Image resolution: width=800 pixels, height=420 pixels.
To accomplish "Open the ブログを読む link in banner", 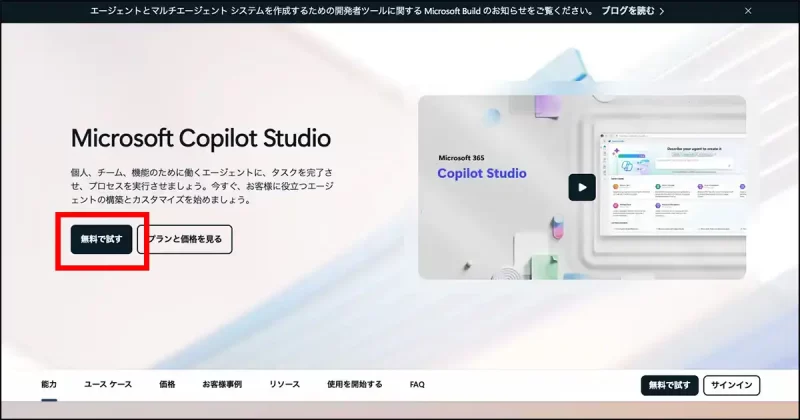I will click(633, 11).
